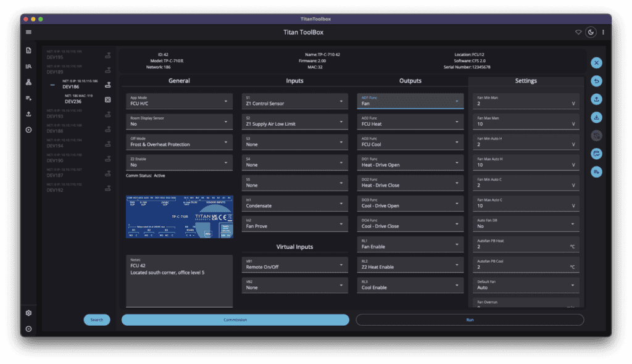Select DEV193 in the device list

pos(56,116)
